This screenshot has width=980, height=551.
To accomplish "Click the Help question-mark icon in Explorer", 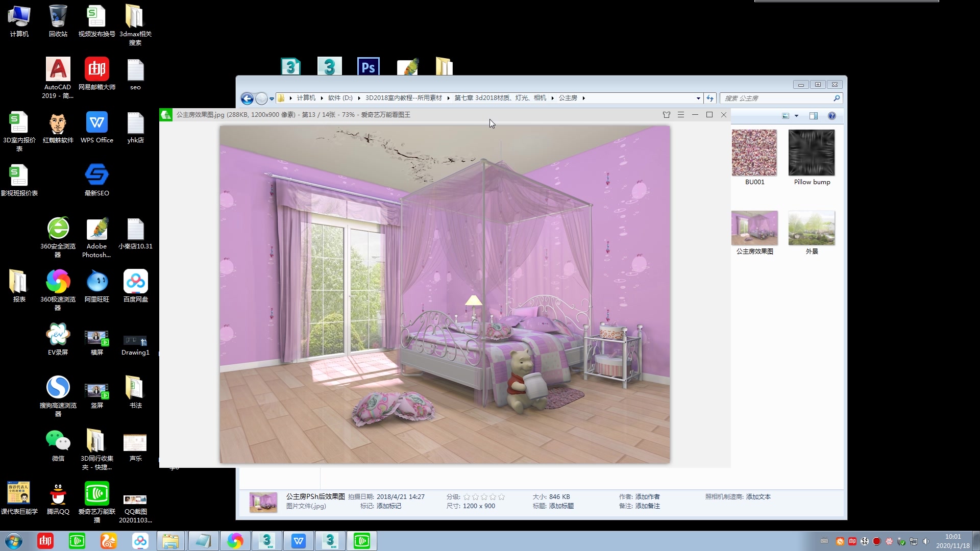I will [x=832, y=116].
